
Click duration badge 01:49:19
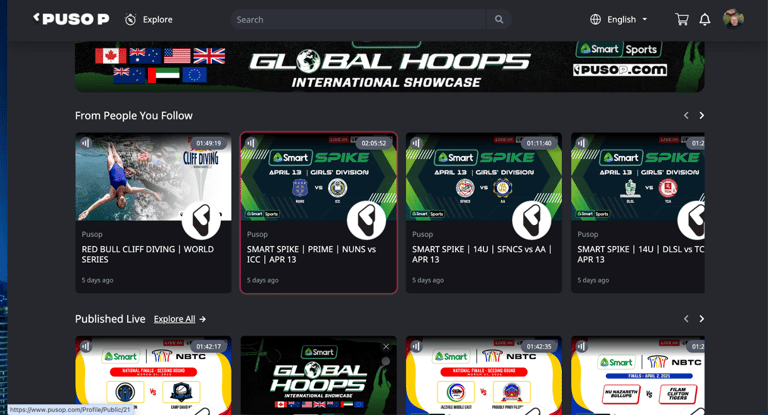coord(209,143)
